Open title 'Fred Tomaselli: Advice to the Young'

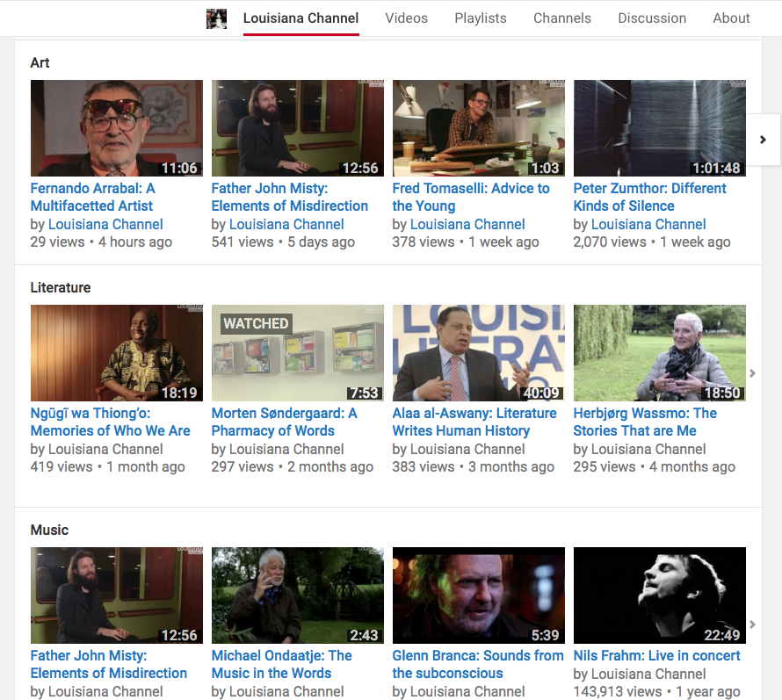(471, 197)
